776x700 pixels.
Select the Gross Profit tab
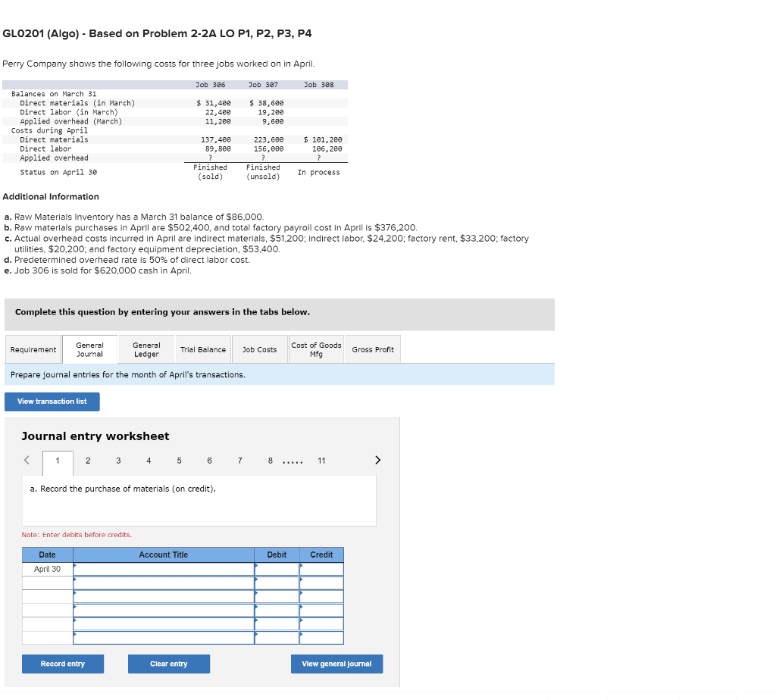point(373,349)
